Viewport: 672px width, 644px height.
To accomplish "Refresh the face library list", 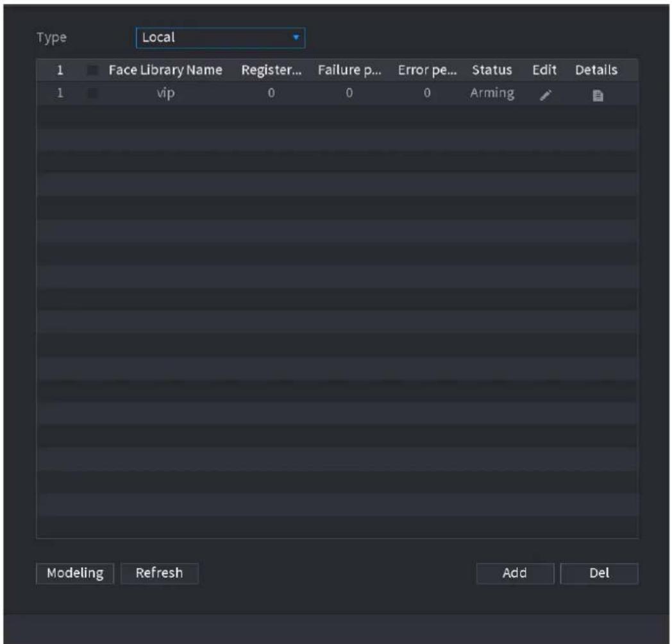I will pyautogui.click(x=160, y=573).
